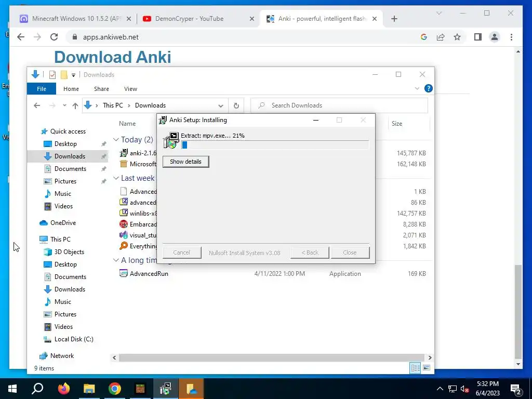Click Show details in Anki Setup
The height and width of the screenshot is (399, 532).
click(185, 162)
